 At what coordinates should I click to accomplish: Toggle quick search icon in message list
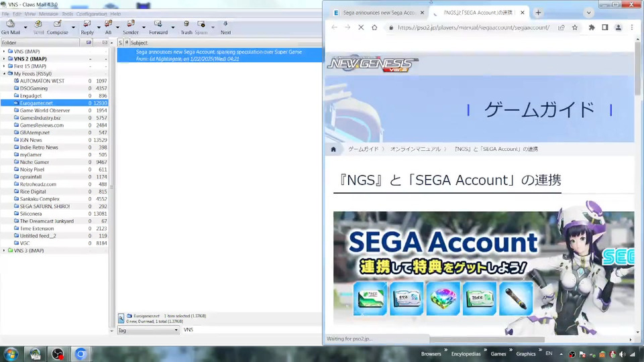pyautogui.click(x=121, y=318)
